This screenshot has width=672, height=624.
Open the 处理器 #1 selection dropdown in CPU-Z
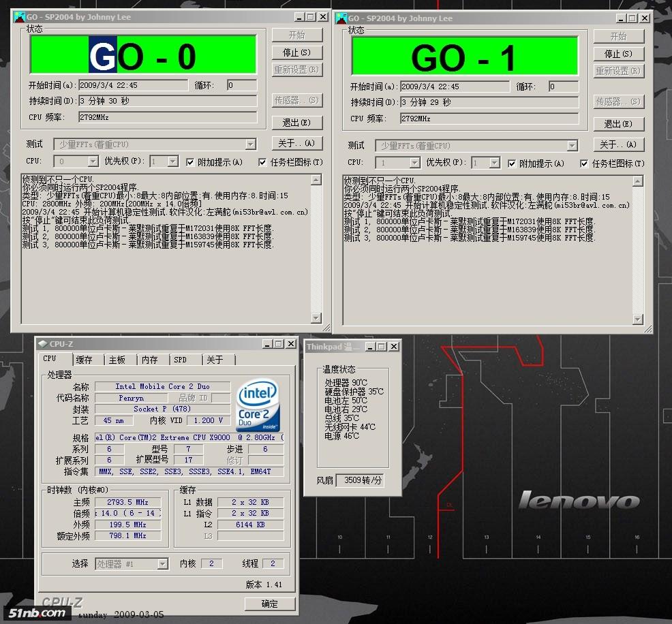coord(162,563)
